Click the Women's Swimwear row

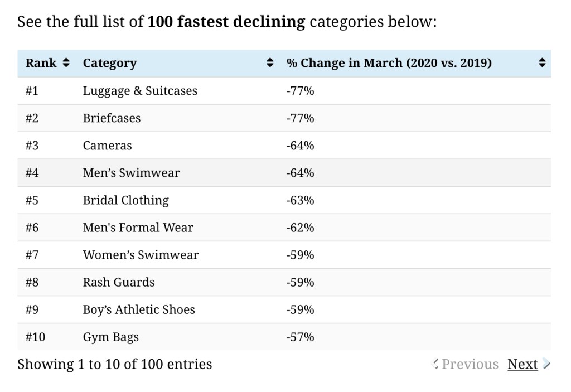click(141, 254)
